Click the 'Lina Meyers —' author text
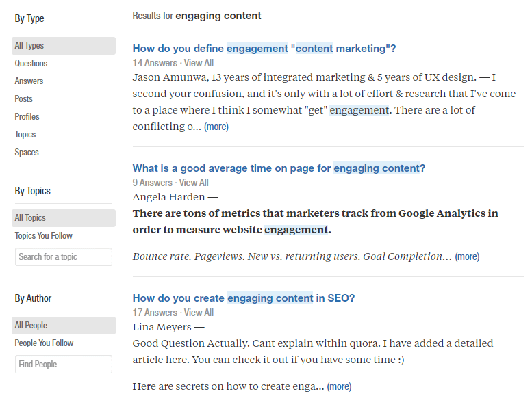The height and width of the screenshot is (396, 532). [x=168, y=327]
